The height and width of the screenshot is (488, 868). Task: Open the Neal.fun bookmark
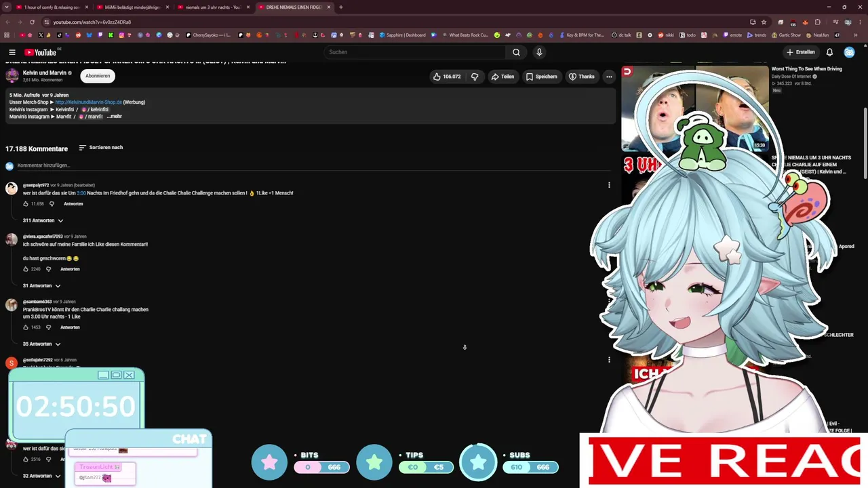(x=817, y=35)
